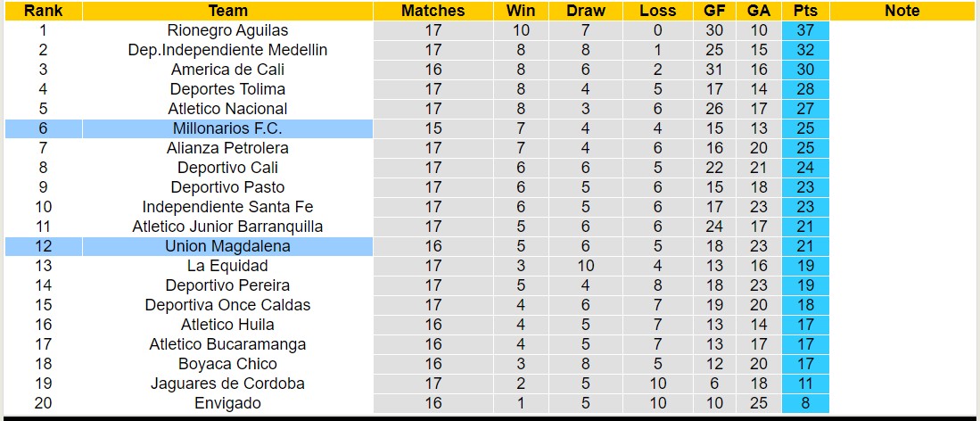
Task: Select Independiente Santa Fe team name
Action: (x=227, y=207)
